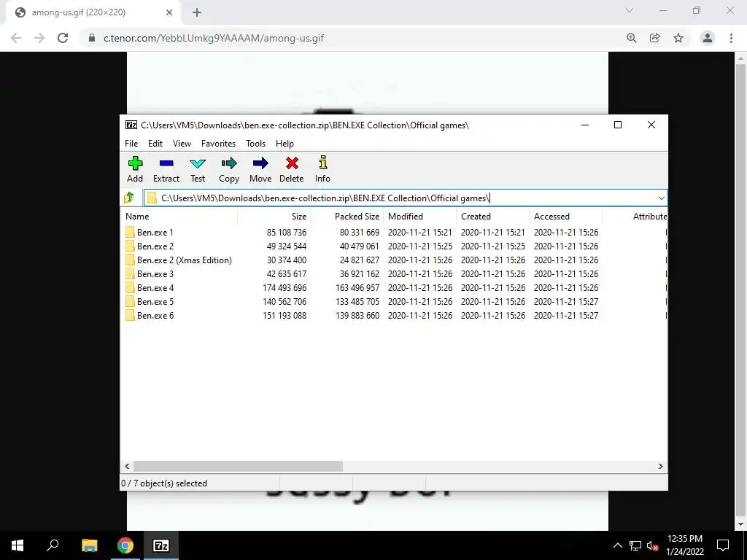Click the Add toolbar icon in 7-Zip

[x=135, y=163]
